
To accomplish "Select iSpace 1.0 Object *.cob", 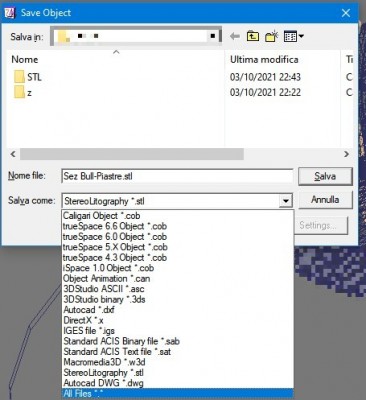I will point(178,268).
